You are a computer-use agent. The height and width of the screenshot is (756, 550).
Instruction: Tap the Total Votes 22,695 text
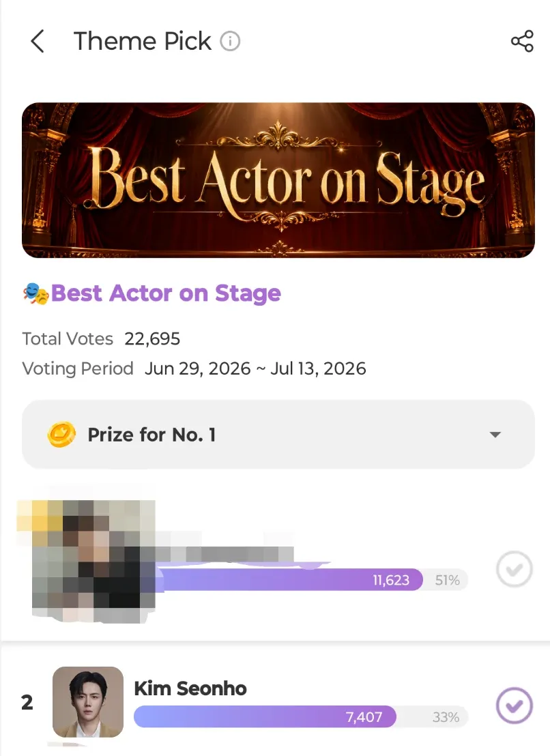(101, 339)
